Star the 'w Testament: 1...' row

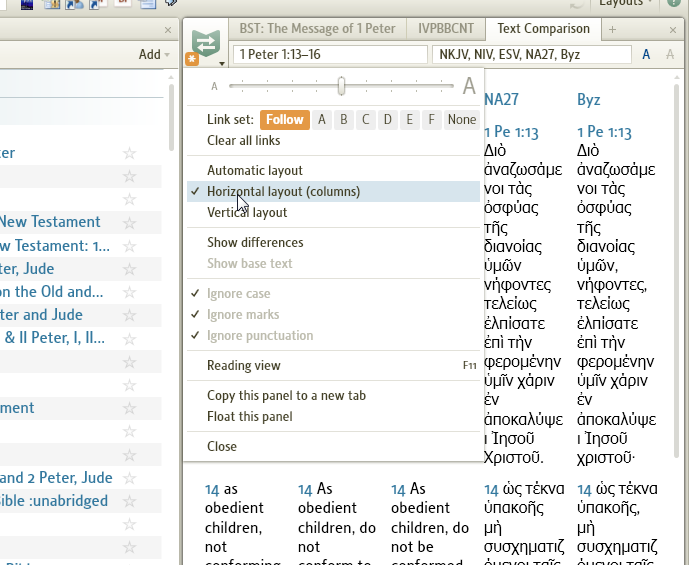(x=129, y=246)
